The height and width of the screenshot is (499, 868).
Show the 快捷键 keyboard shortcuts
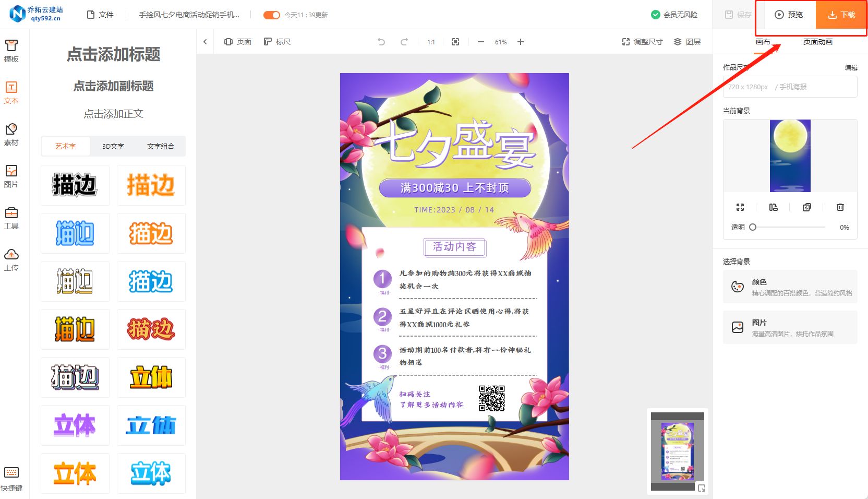point(11,479)
